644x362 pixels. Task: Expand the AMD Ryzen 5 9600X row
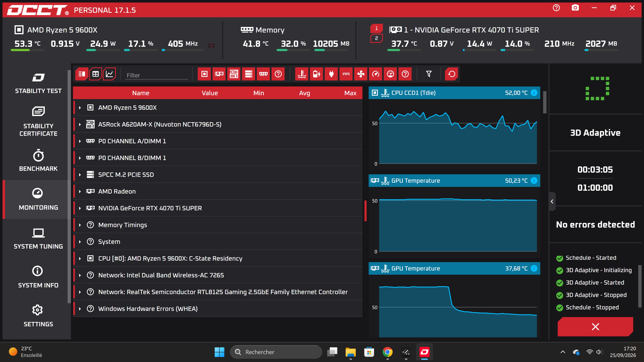[80, 108]
